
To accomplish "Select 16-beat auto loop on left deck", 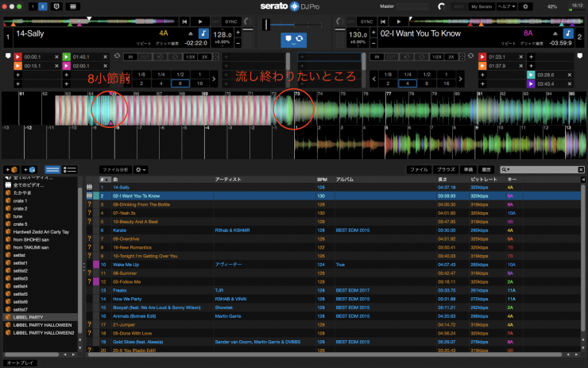I will (x=199, y=83).
